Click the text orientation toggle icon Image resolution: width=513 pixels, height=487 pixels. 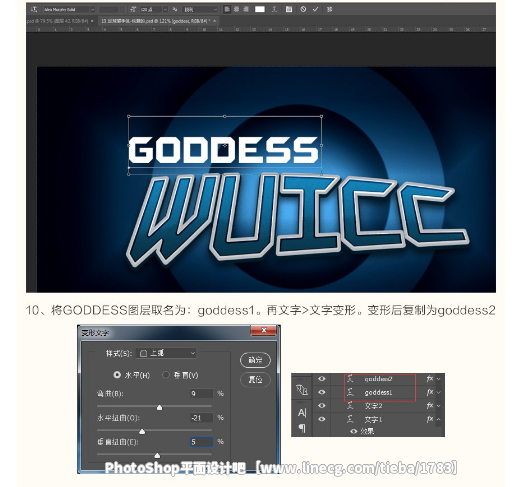coord(34,9)
